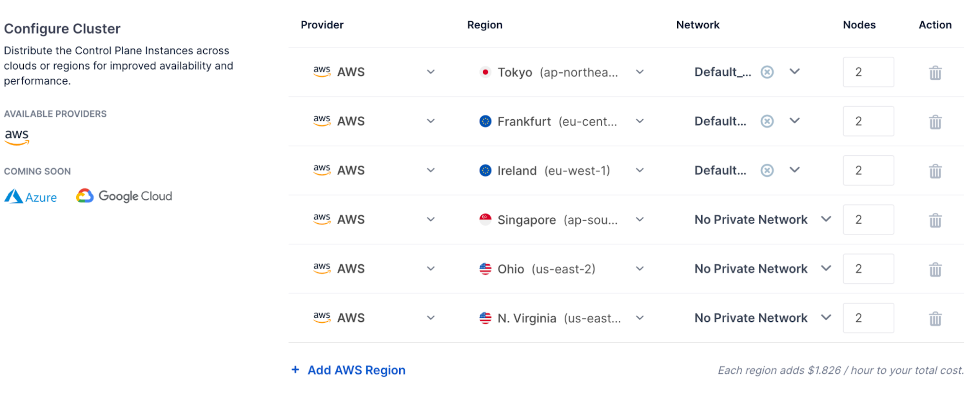This screenshot has height=394, width=980.
Task: Click the Singapore nodes input field
Action: (x=868, y=220)
